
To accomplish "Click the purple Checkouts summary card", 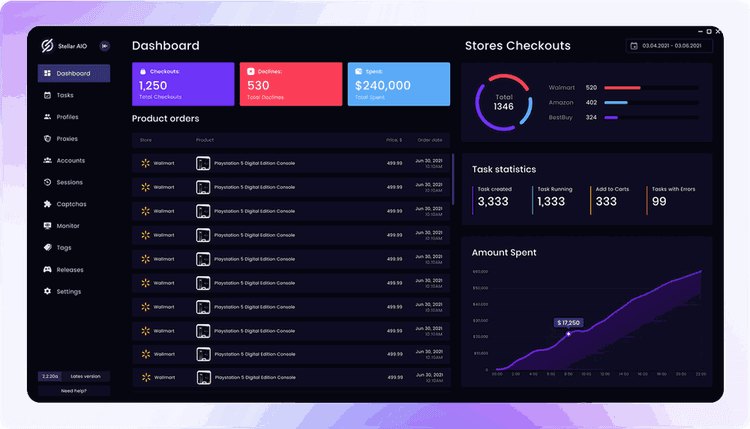I will pyautogui.click(x=183, y=84).
